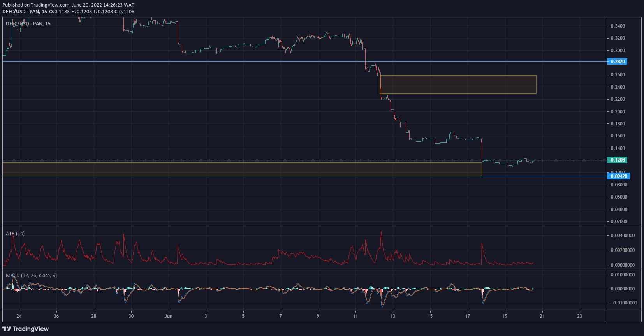Viewport: 644px width, 336px height.
Task: Click the lower yellow demand zone rectangle
Action: [x=242, y=169]
